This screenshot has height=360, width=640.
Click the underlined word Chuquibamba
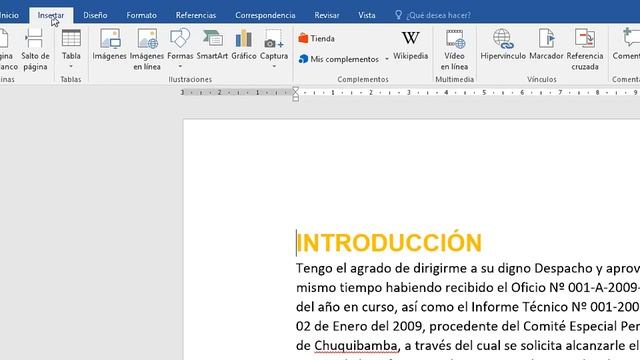[356, 346]
